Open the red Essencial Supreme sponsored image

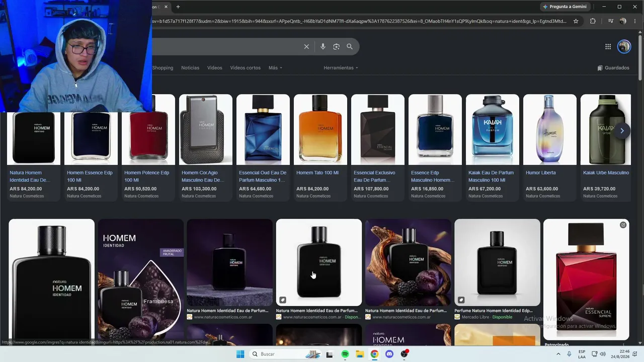(586, 279)
